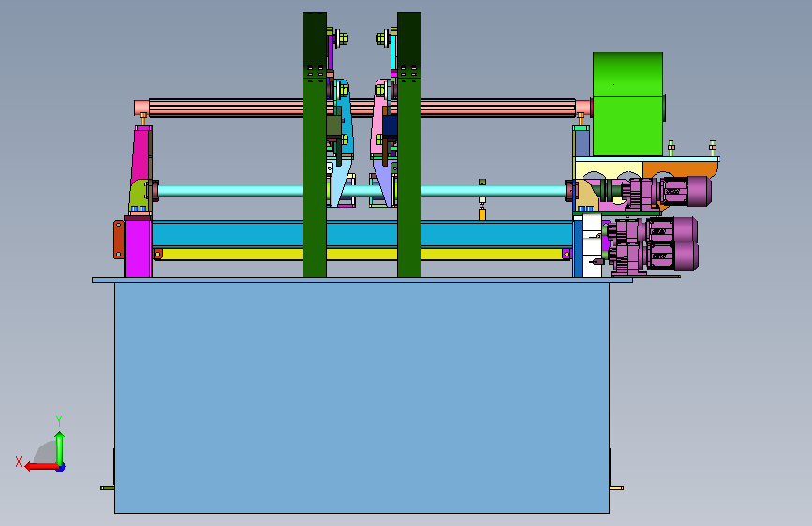Select the magenta support block at left
Image resolution: width=812 pixels, height=526 pixels.
coord(138,249)
